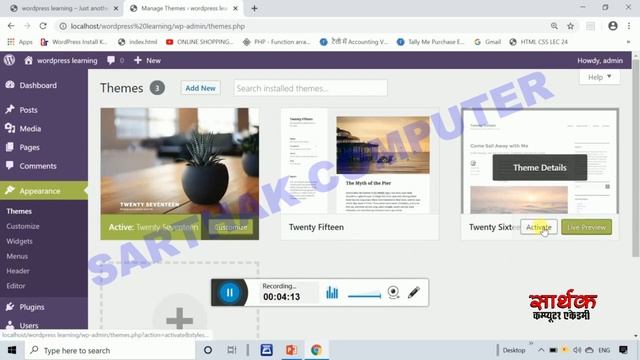Screen dimensions: 640x360
Task: Reload the current page
Action: [x=43, y=26]
